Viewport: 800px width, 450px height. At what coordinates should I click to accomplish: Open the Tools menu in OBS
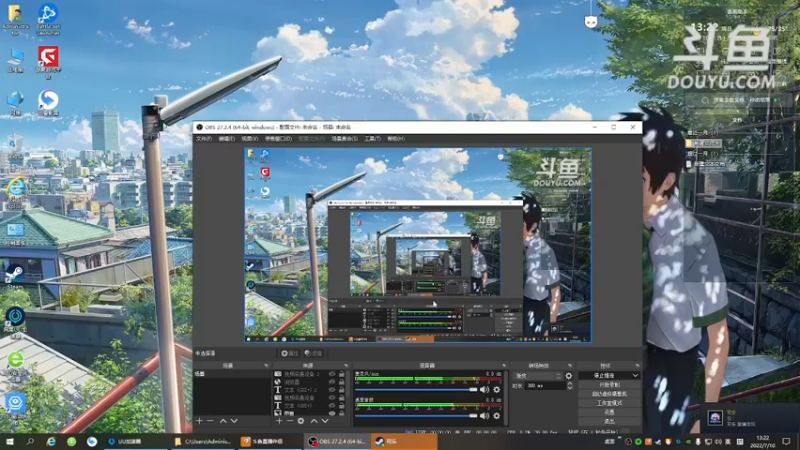pos(372,139)
